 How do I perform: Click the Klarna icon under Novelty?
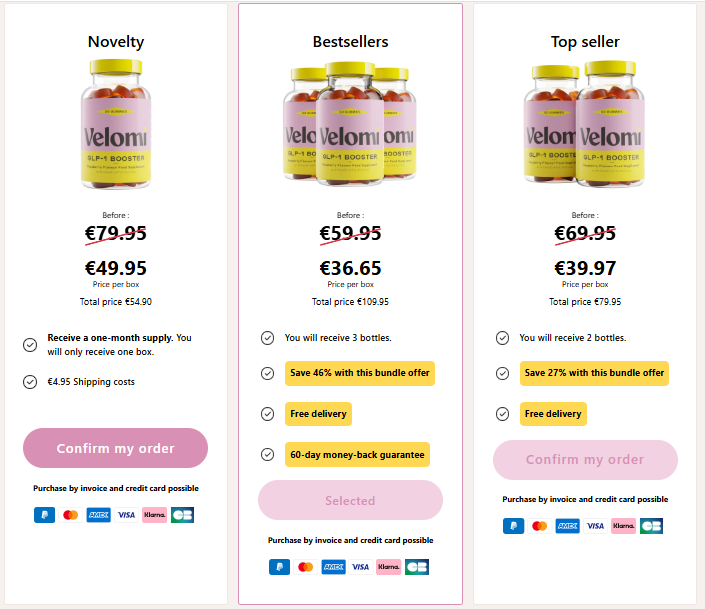point(154,515)
